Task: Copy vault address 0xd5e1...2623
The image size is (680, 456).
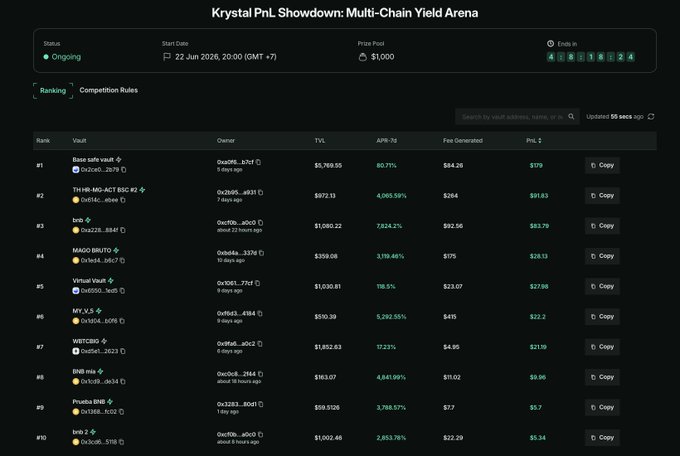Action: coord(123,351)
